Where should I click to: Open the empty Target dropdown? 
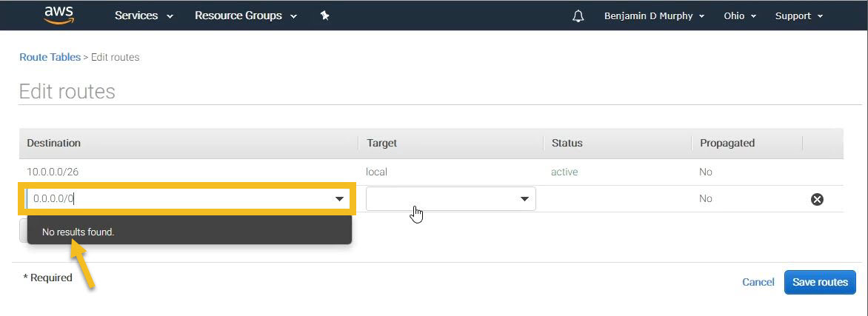(450, 198)
